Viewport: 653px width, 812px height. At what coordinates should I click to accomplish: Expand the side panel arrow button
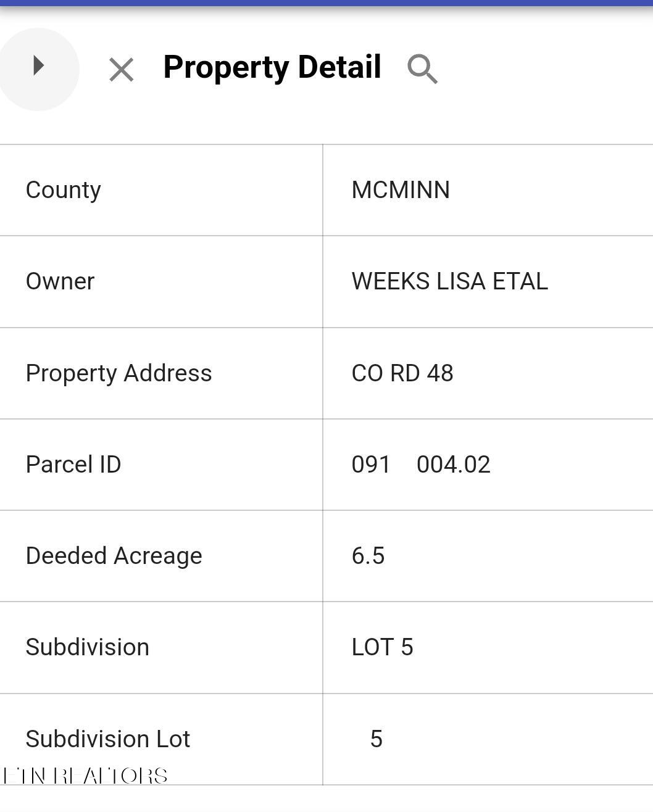click(38, 67)
